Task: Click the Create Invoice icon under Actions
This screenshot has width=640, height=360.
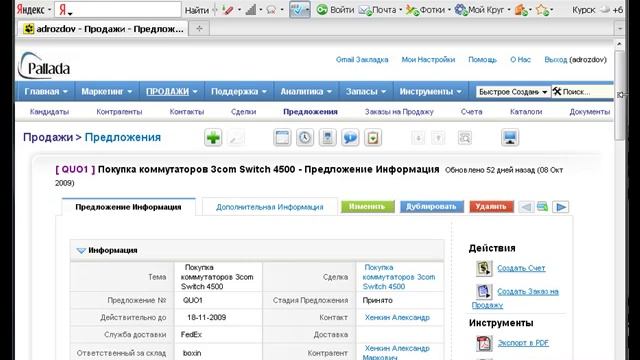Action: coord(484,269)
